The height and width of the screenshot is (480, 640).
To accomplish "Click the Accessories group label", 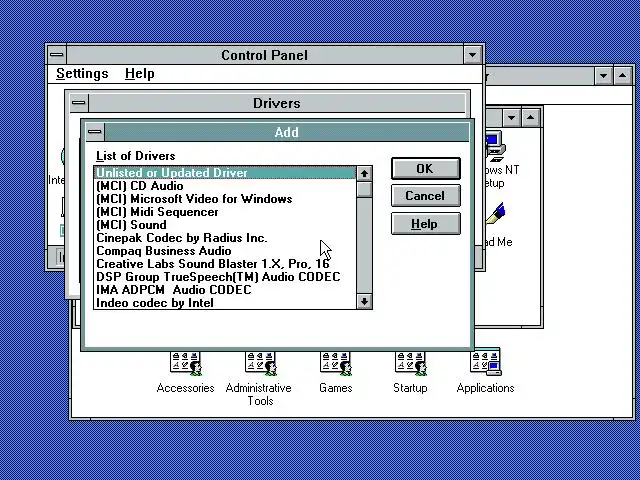I will click(186, 388).
